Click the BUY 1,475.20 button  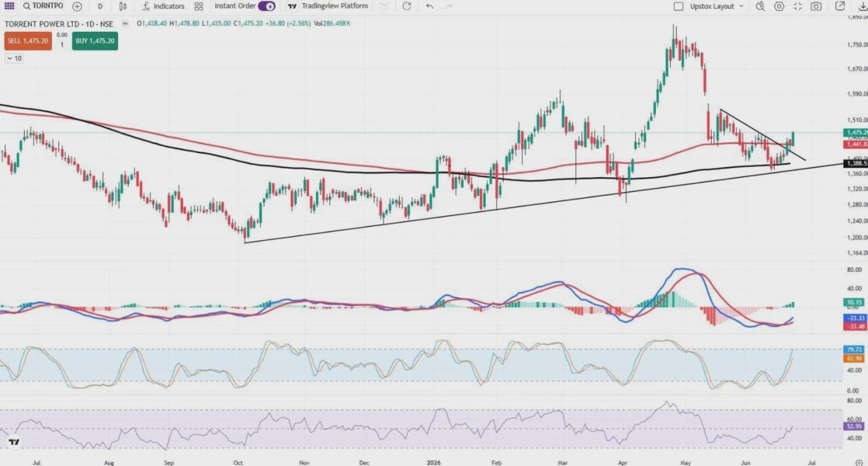(95, 41)
